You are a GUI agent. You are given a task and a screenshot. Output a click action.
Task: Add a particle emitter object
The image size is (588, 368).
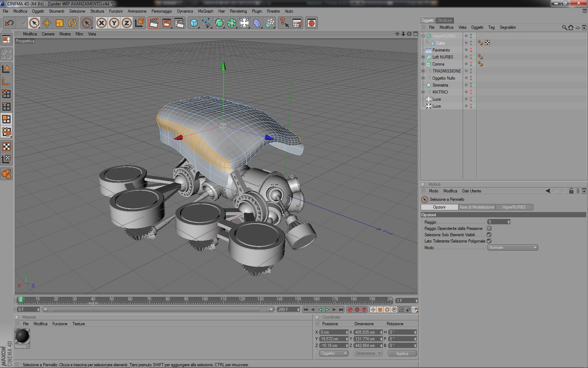[269, 23]
